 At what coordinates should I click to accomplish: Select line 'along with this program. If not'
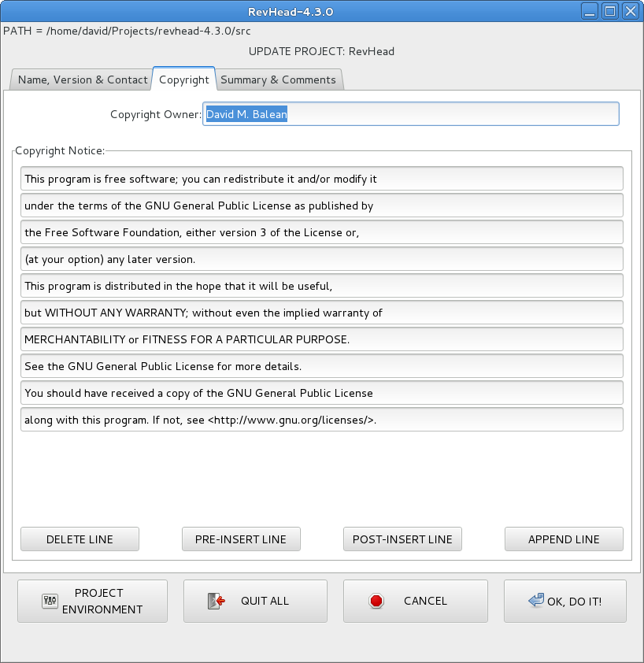click(322, 420)
